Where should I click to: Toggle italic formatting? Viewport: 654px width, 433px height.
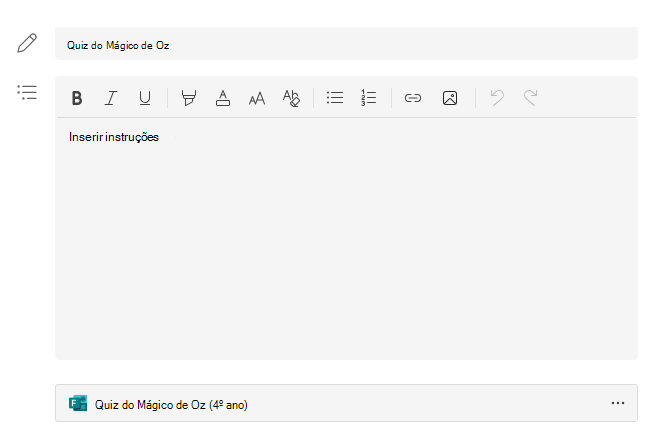click(111, 98)
